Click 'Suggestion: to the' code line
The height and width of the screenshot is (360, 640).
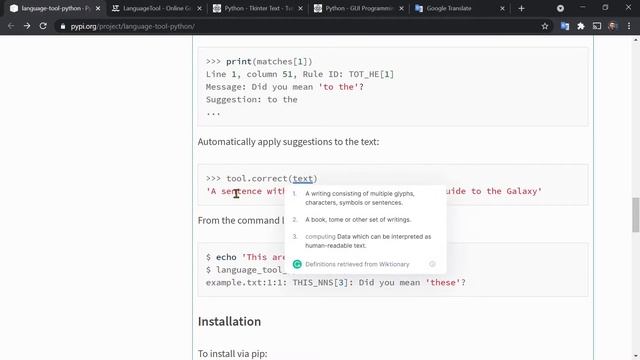coord(252,100)
